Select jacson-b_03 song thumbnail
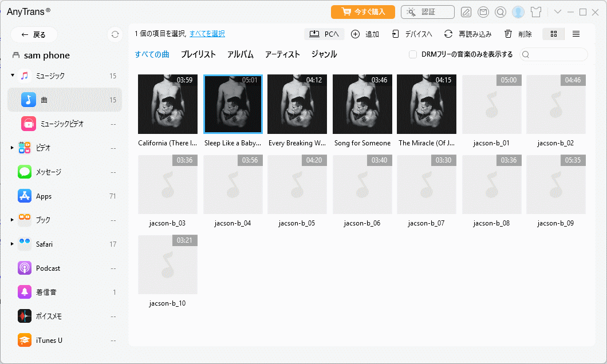This screenshot has width=607, height=364. tap(168, 184)
